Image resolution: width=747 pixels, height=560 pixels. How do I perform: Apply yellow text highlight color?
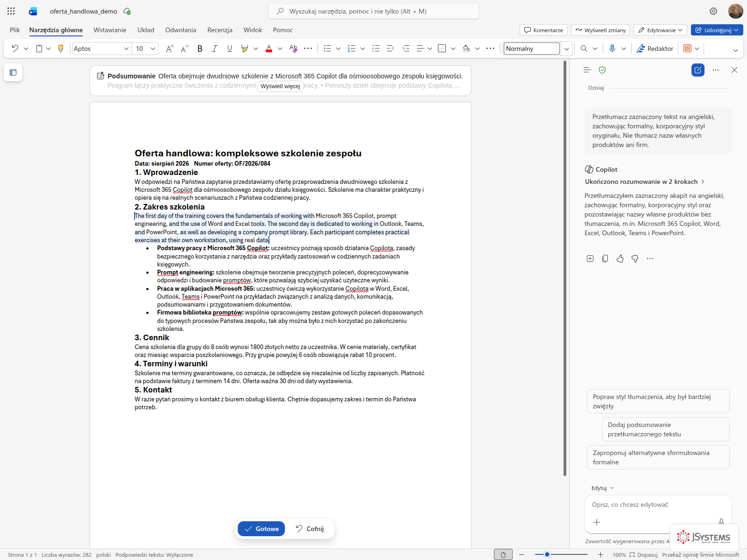(x=245, y=49)
